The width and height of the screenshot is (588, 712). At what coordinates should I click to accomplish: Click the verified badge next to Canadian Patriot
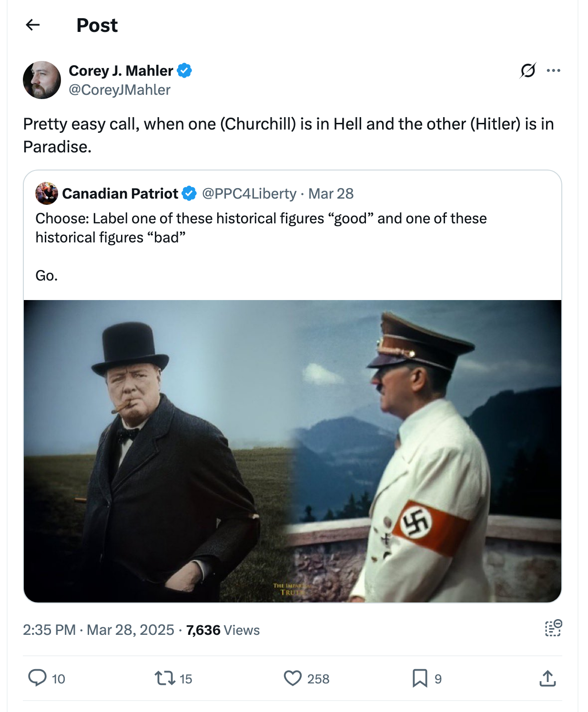[x=189, y=193]
